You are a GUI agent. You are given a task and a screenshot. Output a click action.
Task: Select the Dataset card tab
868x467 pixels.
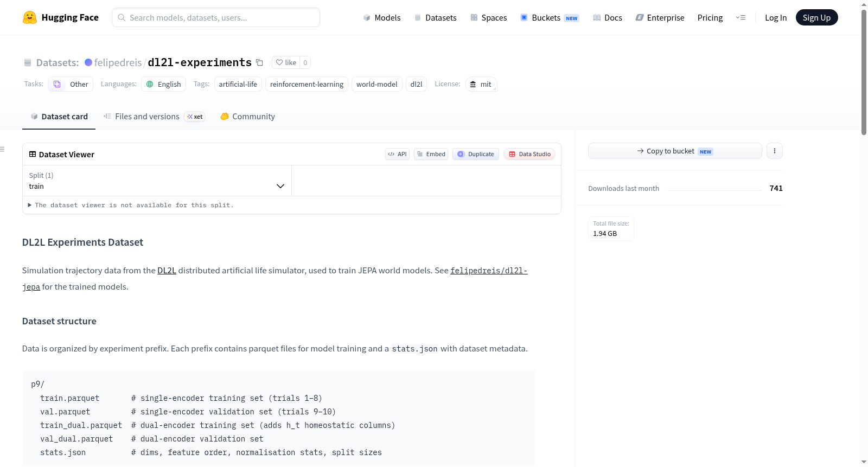click(x=59, y=116)
